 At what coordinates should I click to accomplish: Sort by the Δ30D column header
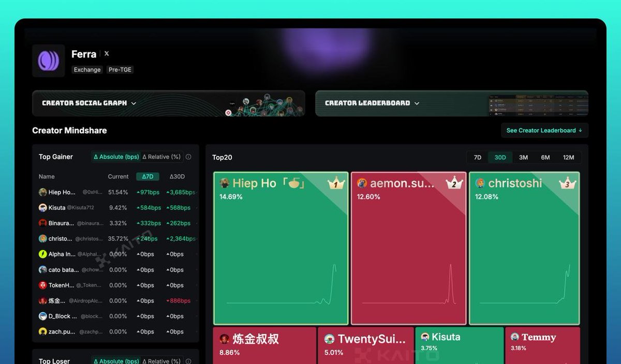click(x=177, y=177)
